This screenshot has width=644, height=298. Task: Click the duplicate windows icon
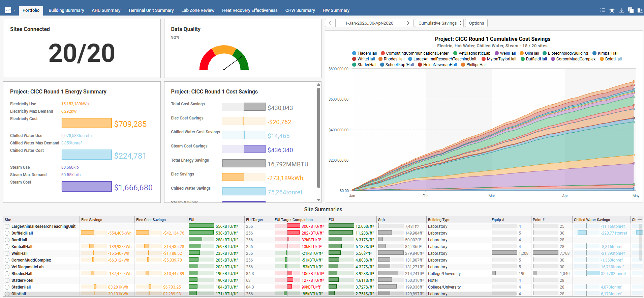tap(631, 10)
